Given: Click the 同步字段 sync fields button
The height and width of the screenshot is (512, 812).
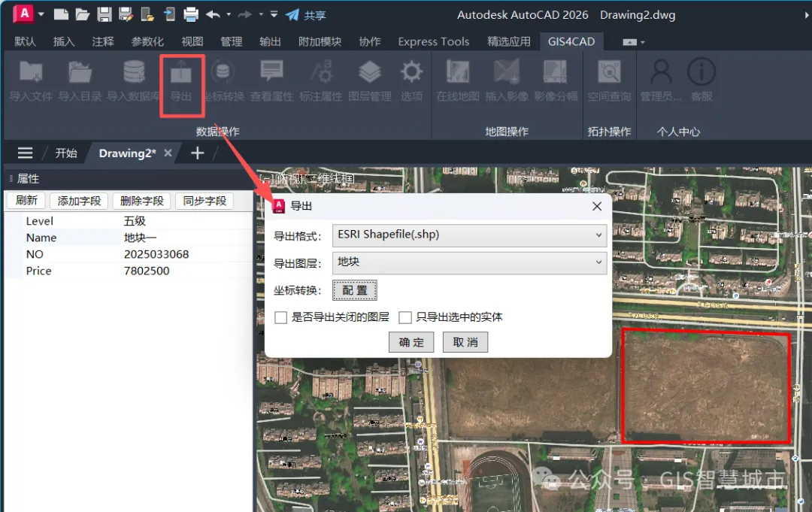Looking at the screenshot, I should click(205, 201).
